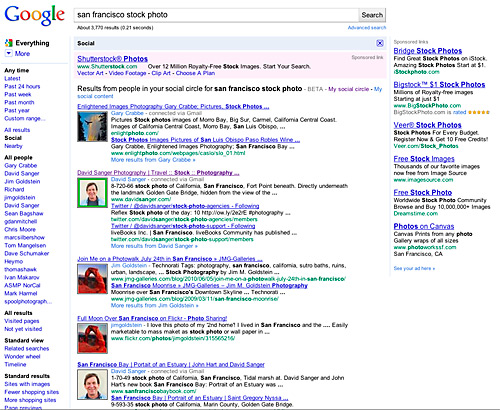Filter by Sean Bagshaw in sidebar
The image size is (500, 410).
(x=24, y=213)
